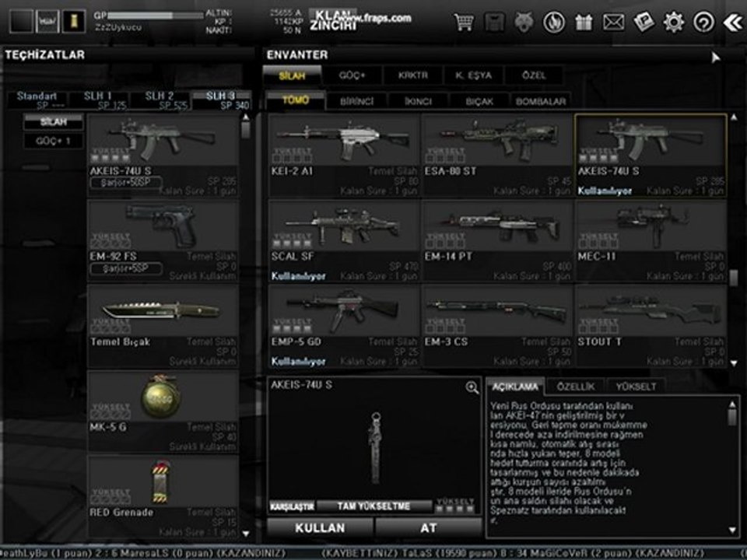Image resolution: width=747 pixels, height=560 pixels.
Task: Select the MEC-11 inventory weapon
Action: [651, 241]
